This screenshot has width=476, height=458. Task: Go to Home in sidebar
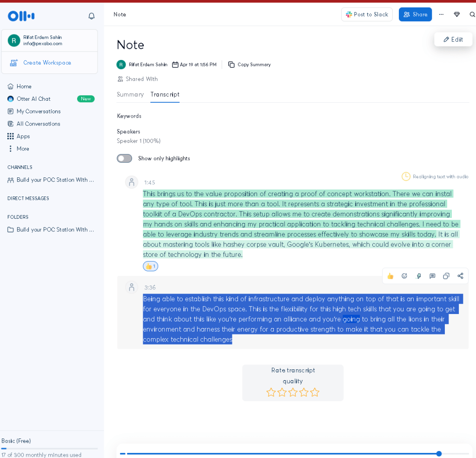(x=20, y=86)
